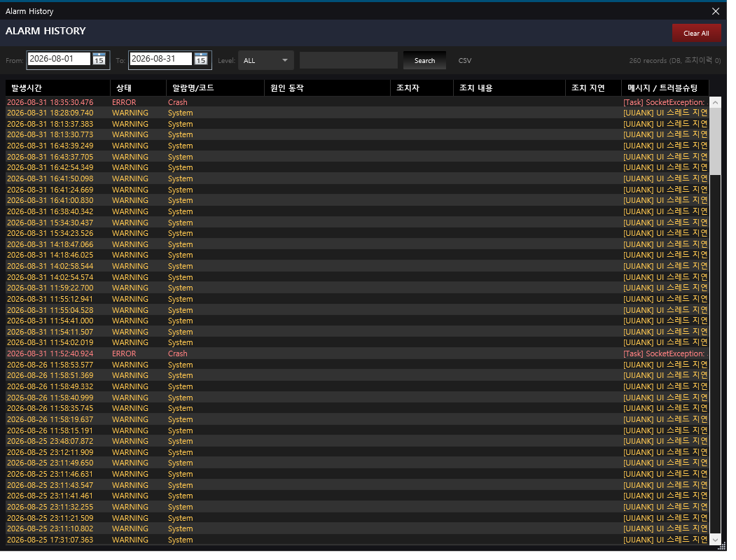Image resolution: width=736 pixels, height=560 pixels.
Task: Sort by 원인 동작 column header
Action: pos(327,88)
